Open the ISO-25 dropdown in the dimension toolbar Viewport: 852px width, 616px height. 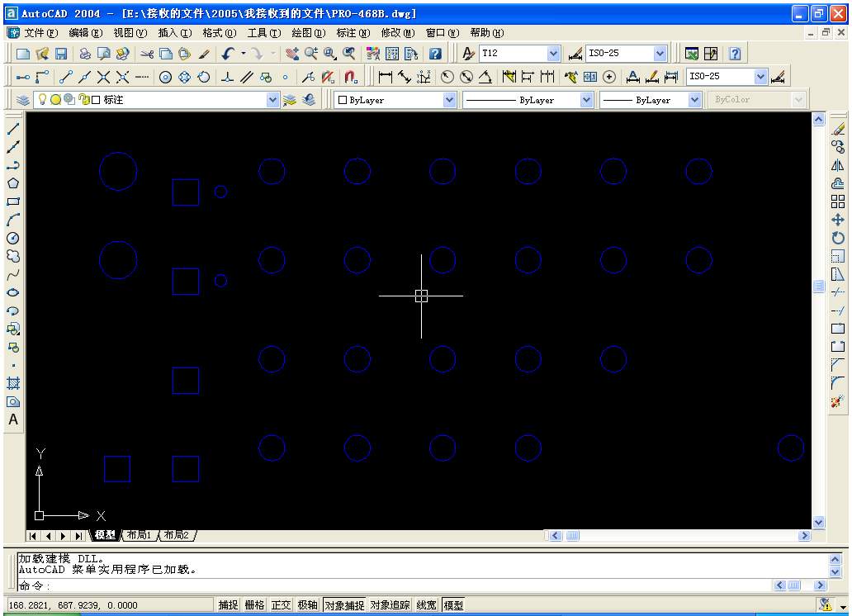(760, 77)
